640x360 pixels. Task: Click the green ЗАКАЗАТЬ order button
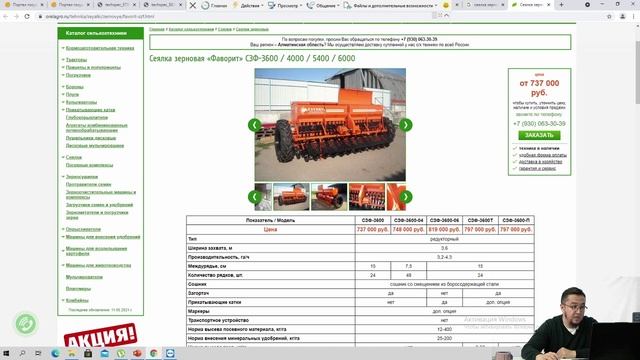(539, 135)
